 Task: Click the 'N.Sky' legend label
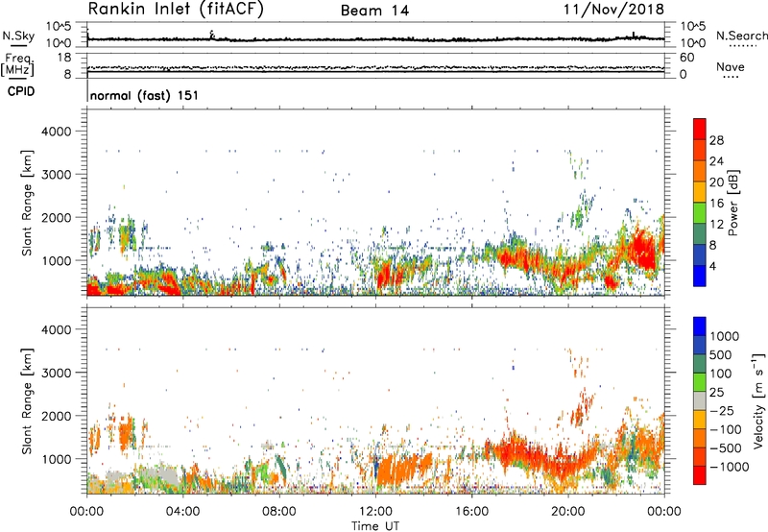[x=18, y=36]
